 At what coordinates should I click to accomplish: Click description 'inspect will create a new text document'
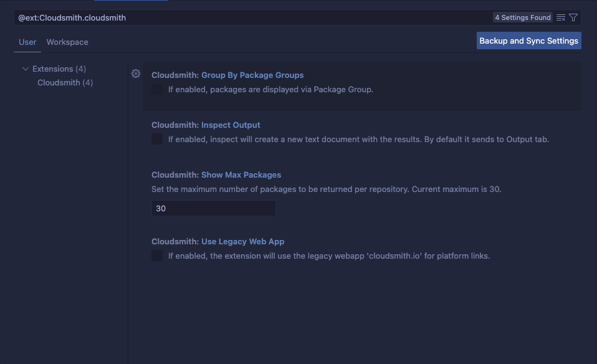[x=359, y=140]
